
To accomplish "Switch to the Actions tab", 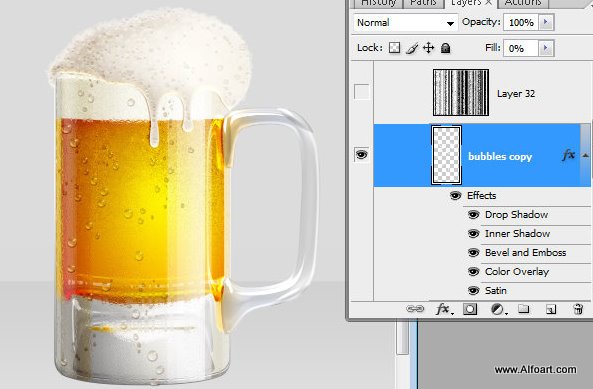I will (523, 3).
